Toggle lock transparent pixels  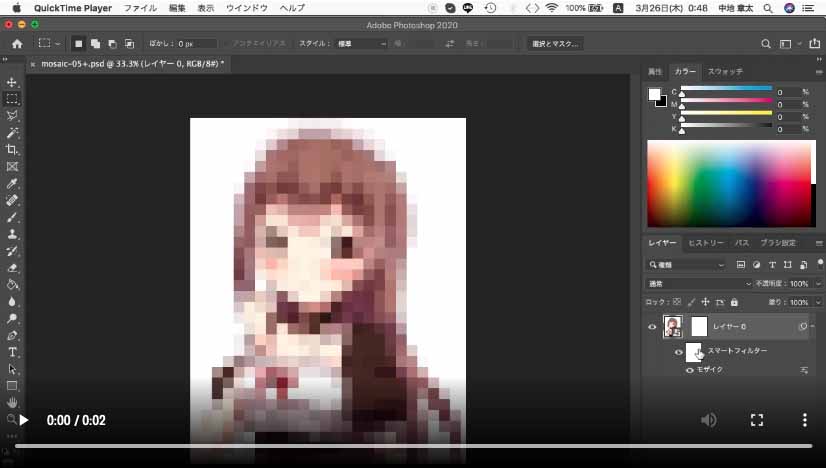coord(677,302)
